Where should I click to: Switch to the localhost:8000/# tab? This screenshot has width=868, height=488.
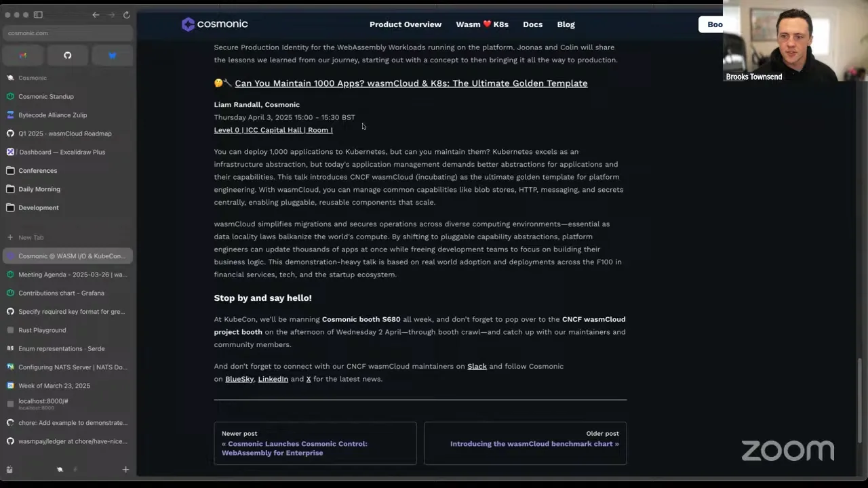coord(68,404)
